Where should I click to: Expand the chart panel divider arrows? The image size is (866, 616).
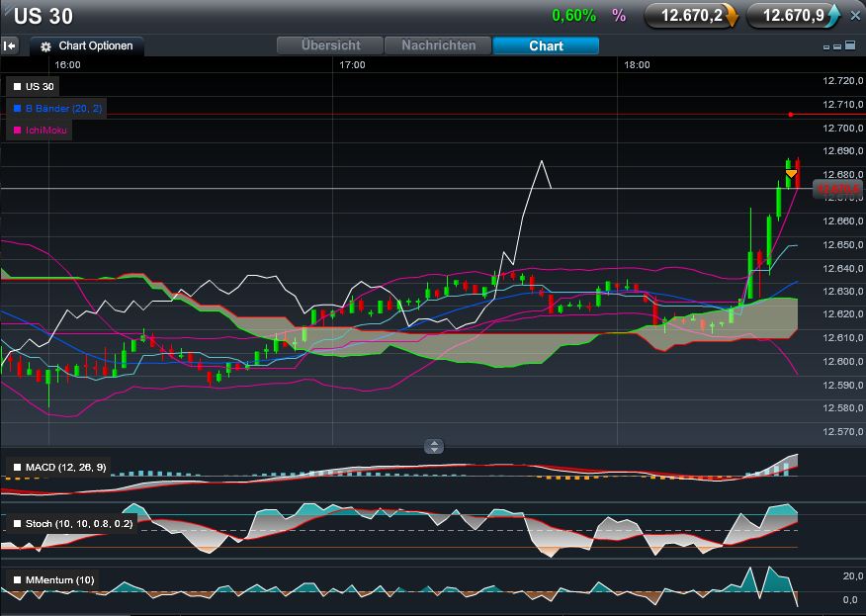coord(432,447)
